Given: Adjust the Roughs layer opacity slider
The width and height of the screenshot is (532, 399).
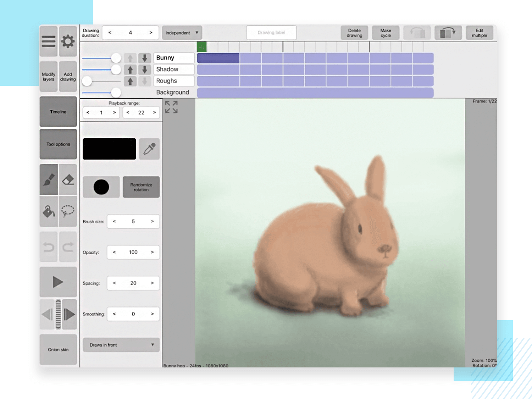Looking at the screenshot, I should (87, 81).
